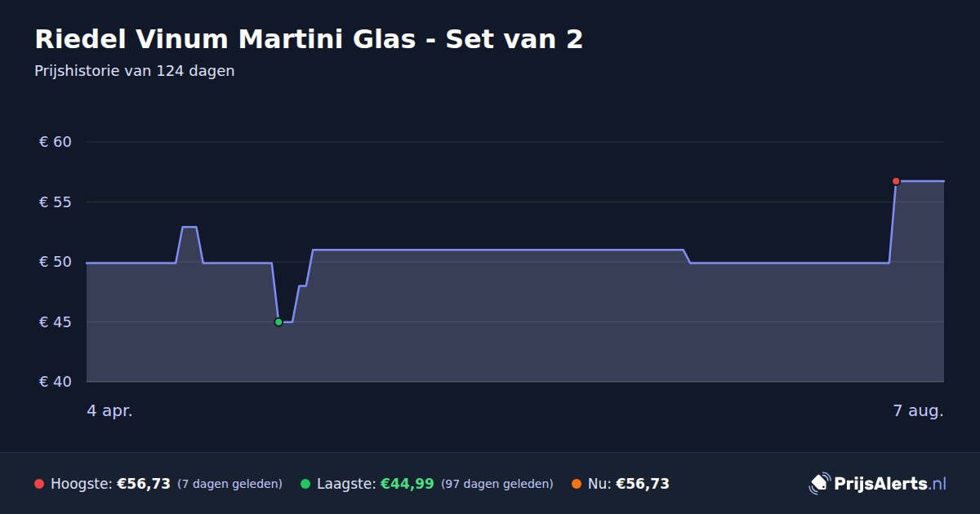Click the 4 apr. start date label
The width and height of the screenshot is (980, 514).
tap(109, 411)
